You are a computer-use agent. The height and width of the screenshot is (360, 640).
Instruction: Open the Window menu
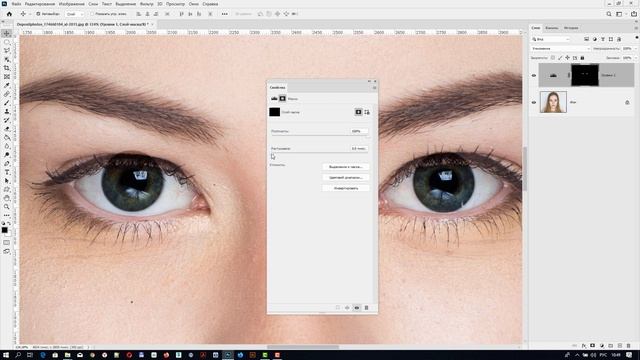(193, 4)
